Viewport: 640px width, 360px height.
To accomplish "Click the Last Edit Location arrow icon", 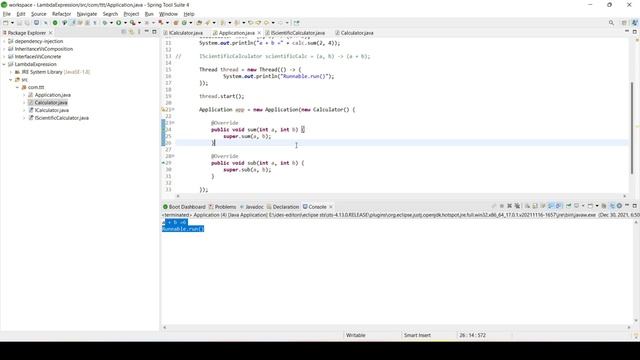I will pyautogui.click(x=250, y=23).
